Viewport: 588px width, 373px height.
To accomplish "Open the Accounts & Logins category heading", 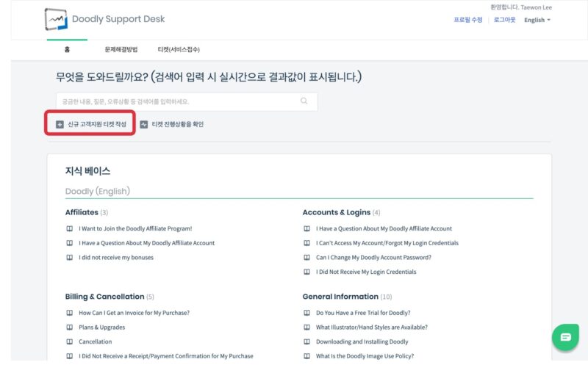I will [337, 212].
